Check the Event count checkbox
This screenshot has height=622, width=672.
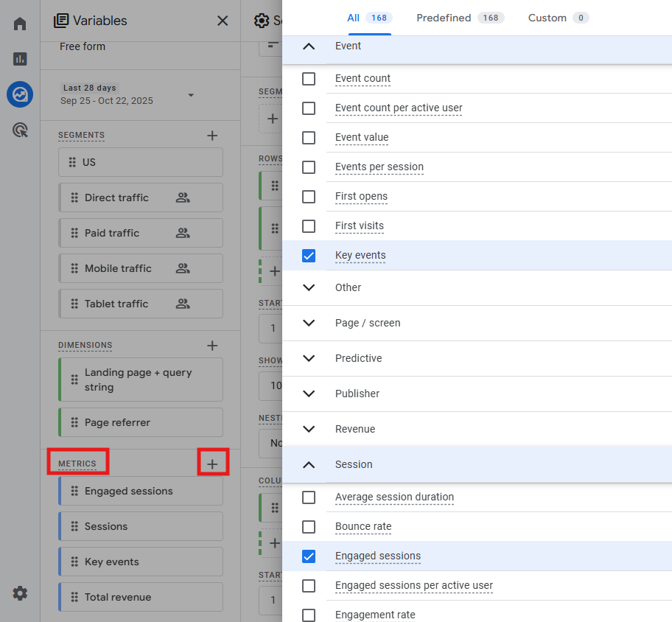pos(309,79)
